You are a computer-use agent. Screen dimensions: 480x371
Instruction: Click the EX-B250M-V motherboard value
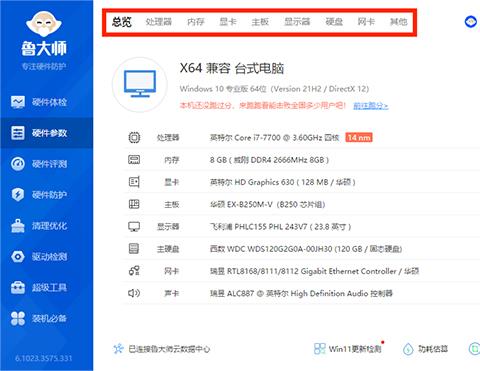(x=267, y=204)
